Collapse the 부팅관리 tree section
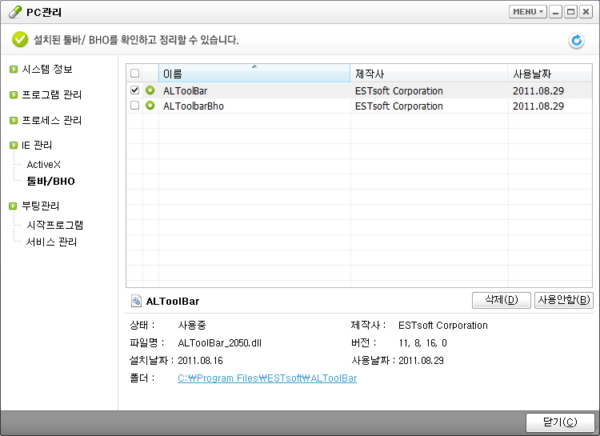 [x=13, y=206]
